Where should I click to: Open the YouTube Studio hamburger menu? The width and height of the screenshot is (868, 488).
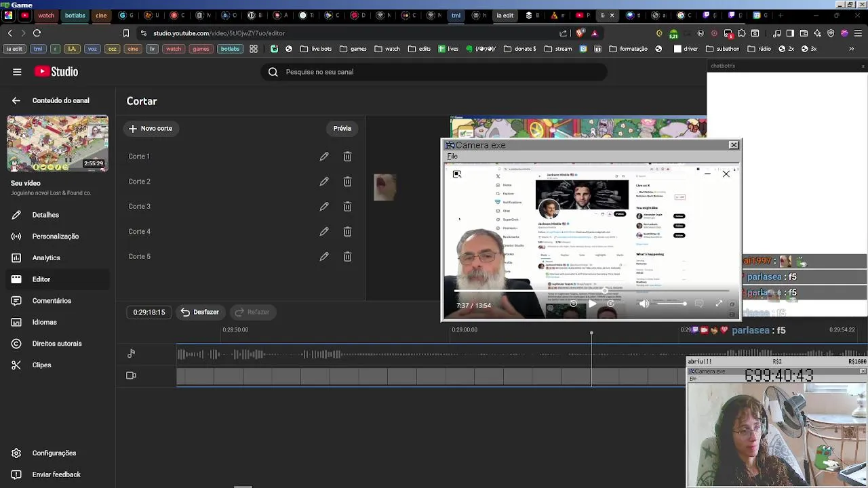pos(17,72)
